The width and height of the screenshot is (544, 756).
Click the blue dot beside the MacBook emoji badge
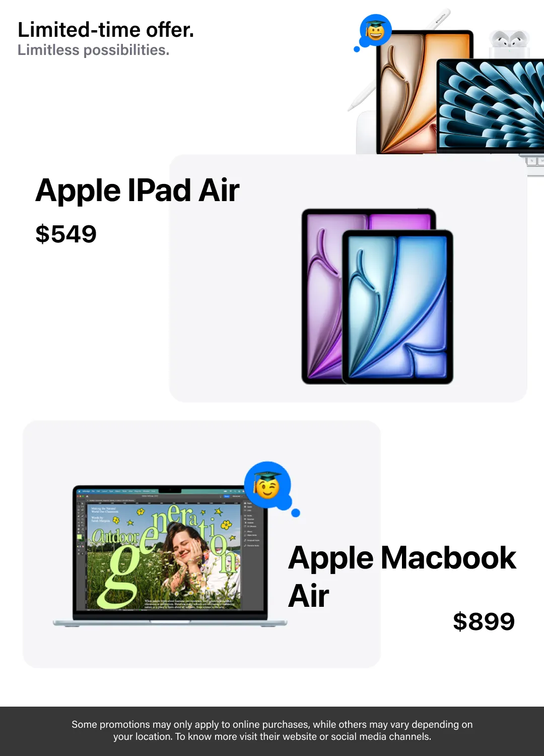point(296,513)
